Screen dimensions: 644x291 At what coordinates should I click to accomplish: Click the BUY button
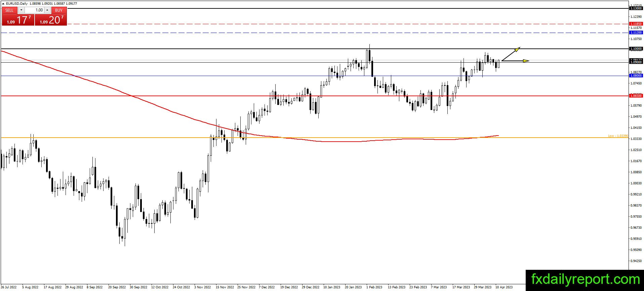59,10
